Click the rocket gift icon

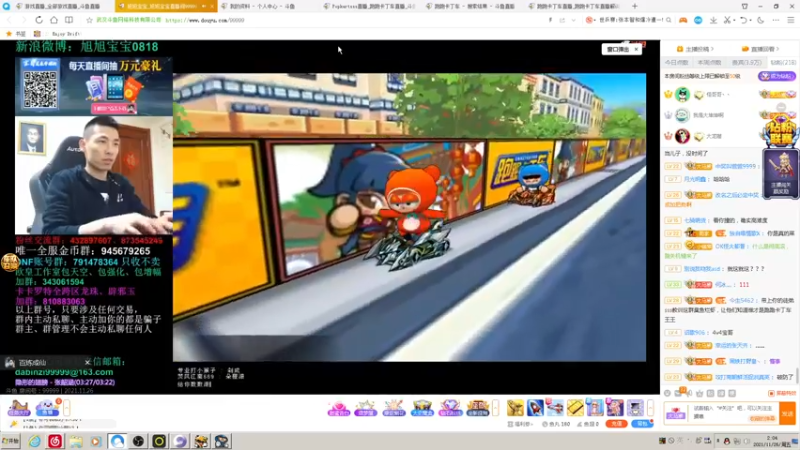pos(535,408)
